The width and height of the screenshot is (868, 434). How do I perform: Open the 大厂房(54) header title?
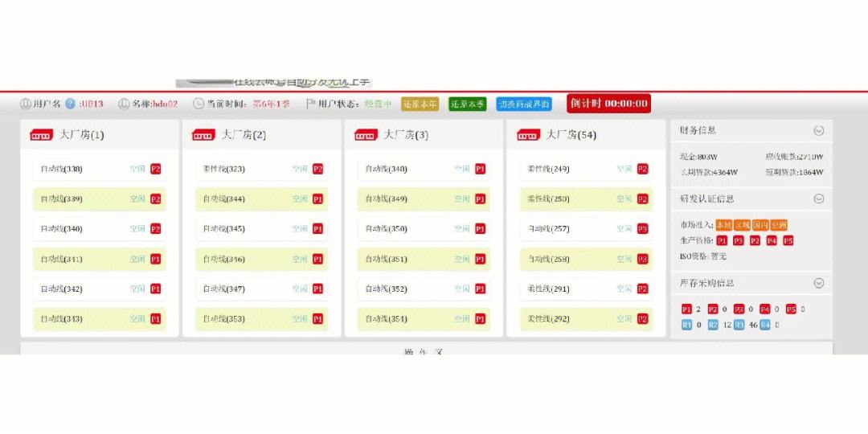click(x=571, y=135)
